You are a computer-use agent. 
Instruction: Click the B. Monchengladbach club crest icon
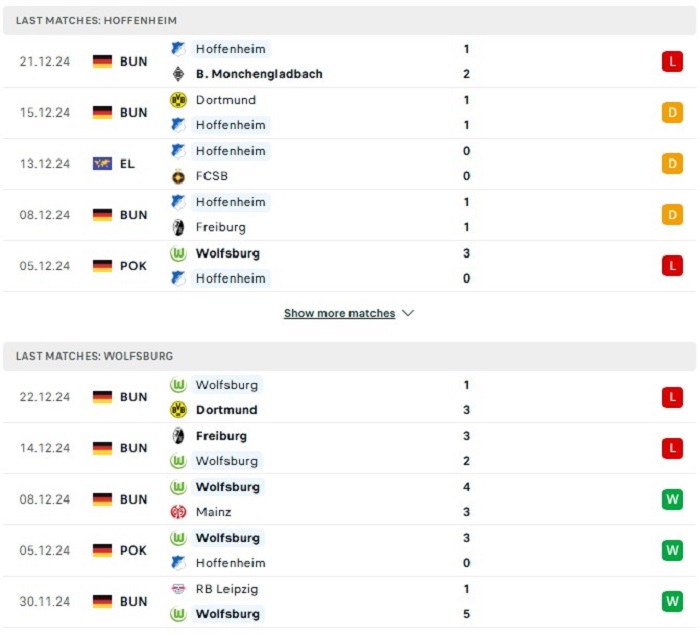coord(178,74)
